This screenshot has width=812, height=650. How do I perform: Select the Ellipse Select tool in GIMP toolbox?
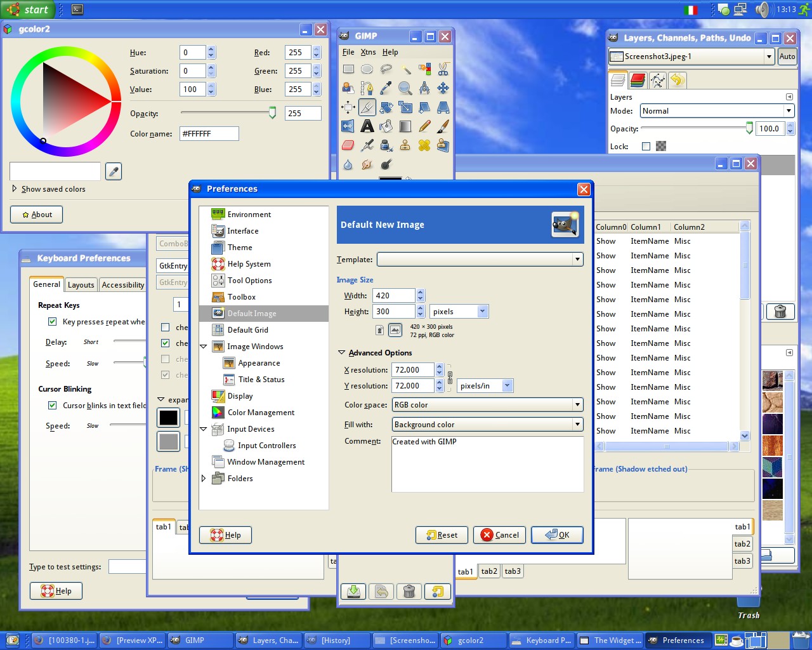click(x=367, y=69)
